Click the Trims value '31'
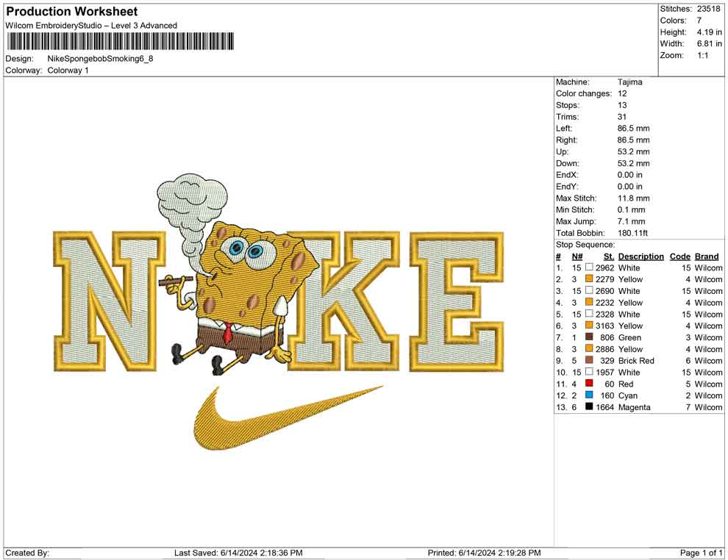Viewport: 728px width, 560px height. tap(622, 116)
